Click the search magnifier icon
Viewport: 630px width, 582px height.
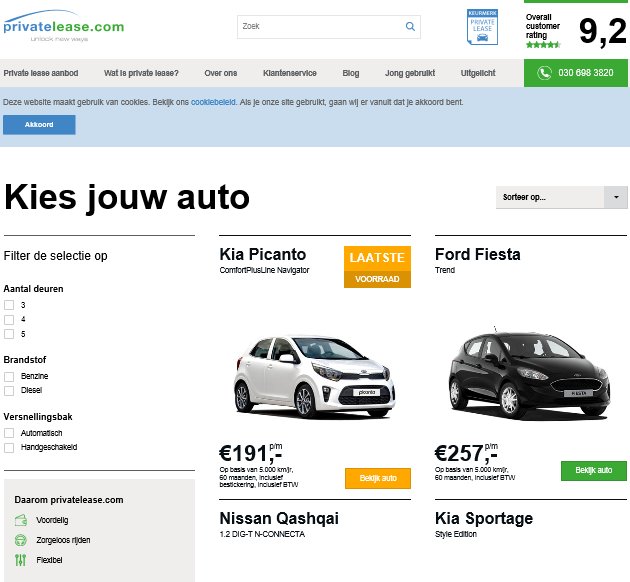coord(410,27)
